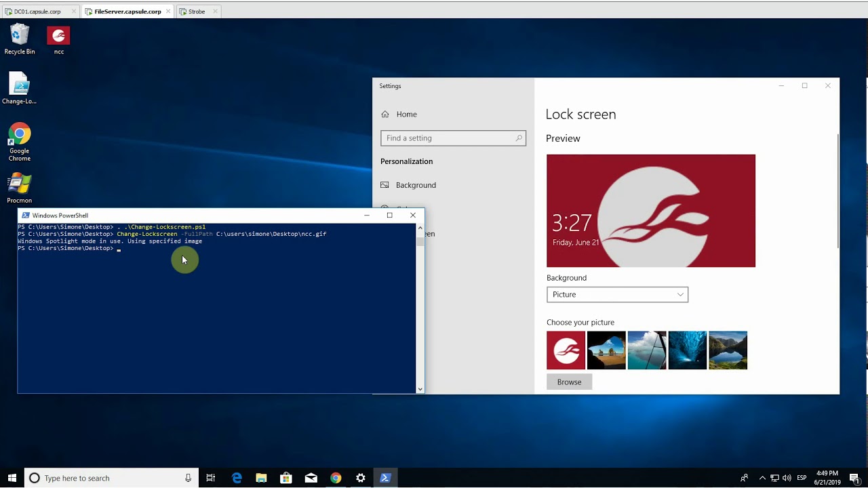
Task: Click the ESP input language indicator
Action: coord(802,478)
